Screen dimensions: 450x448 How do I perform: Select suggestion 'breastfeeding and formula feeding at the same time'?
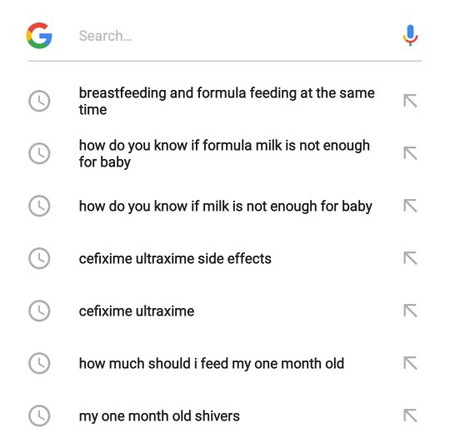point(227,101)
